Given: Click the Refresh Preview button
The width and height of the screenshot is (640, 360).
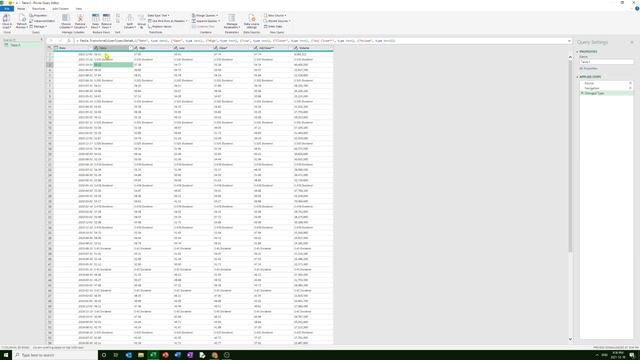Looking at the screenshot, I should click(22, 21).
